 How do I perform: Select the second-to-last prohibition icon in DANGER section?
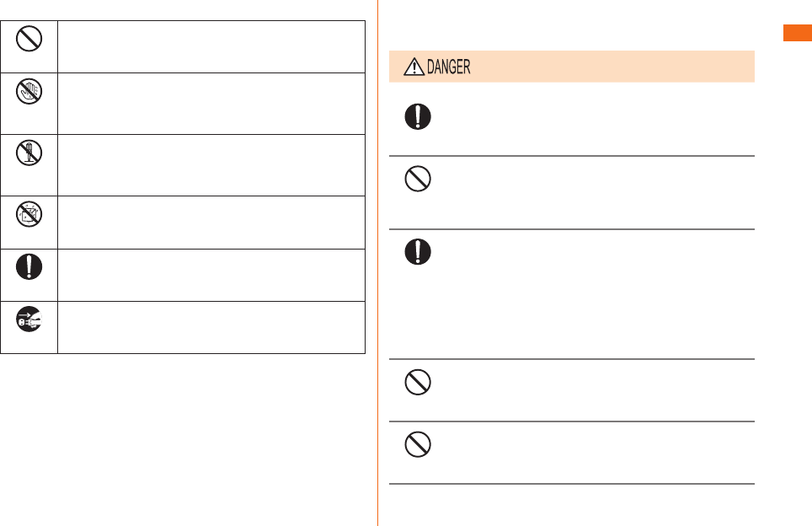[x=418, y=383]
